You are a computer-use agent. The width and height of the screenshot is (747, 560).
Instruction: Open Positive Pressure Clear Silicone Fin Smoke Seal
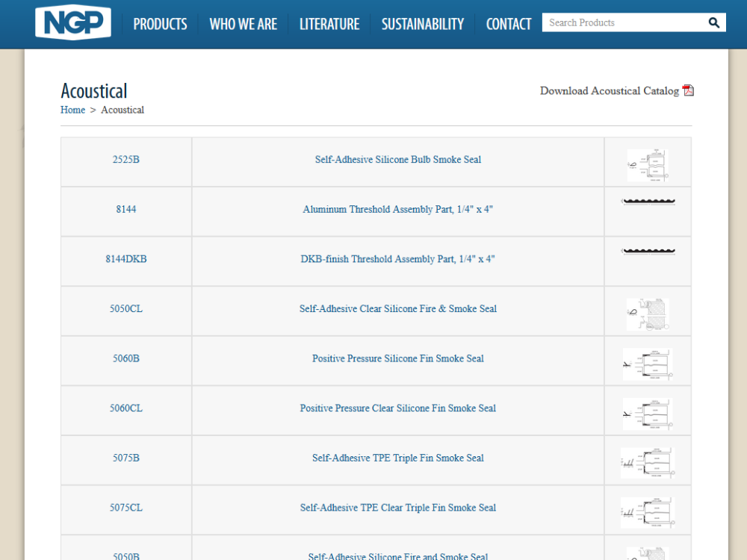coord(398,408)
